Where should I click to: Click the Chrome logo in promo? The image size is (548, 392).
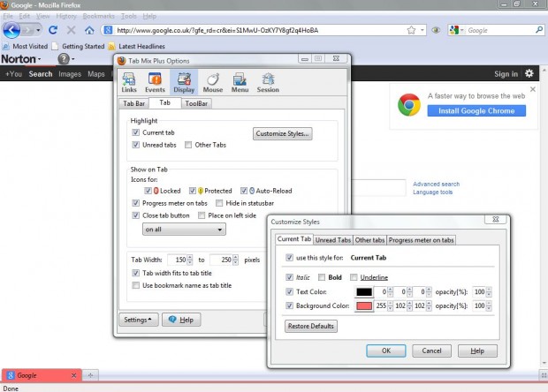[x=409, y=104]
